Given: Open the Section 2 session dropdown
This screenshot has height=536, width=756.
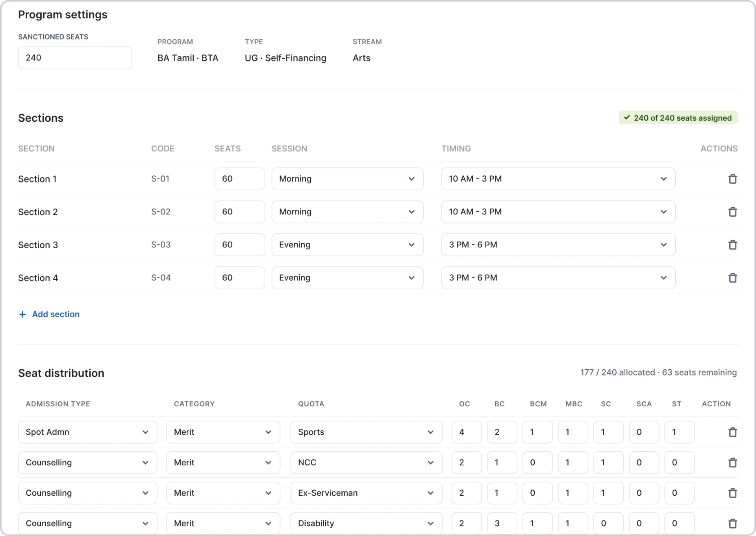Looking at the screenshot, I should click(x=347, y=212).
